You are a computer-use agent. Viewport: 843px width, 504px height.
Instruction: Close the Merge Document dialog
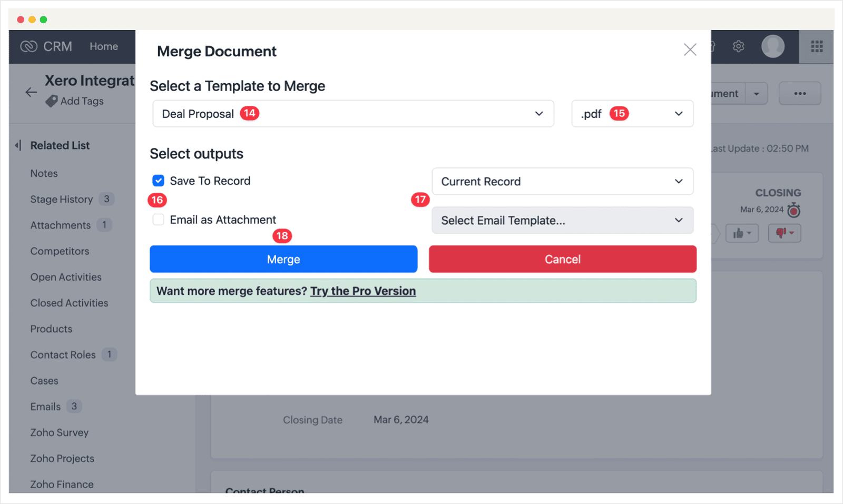click(x=690, y=50)
